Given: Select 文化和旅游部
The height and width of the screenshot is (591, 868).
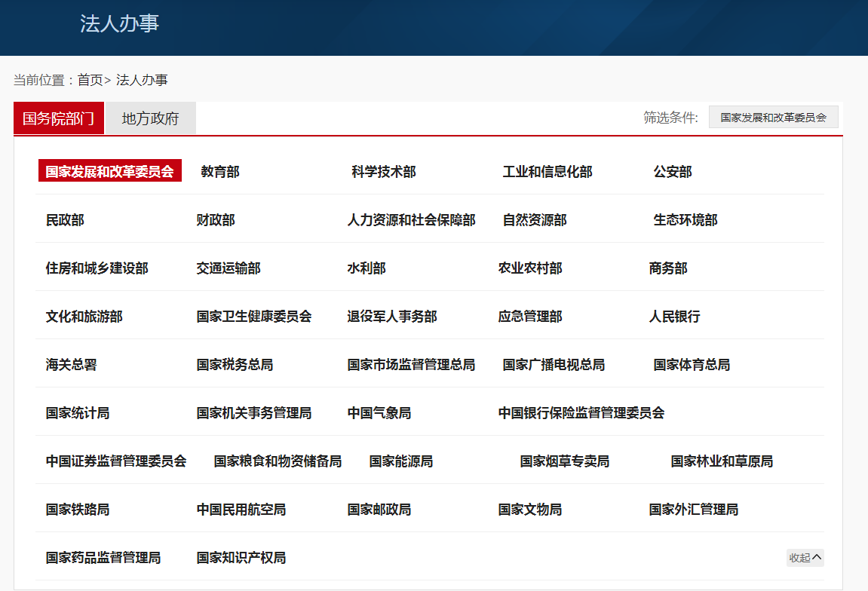Looking at the screenshot, I should pyautogui.click(x=84, y=317).
